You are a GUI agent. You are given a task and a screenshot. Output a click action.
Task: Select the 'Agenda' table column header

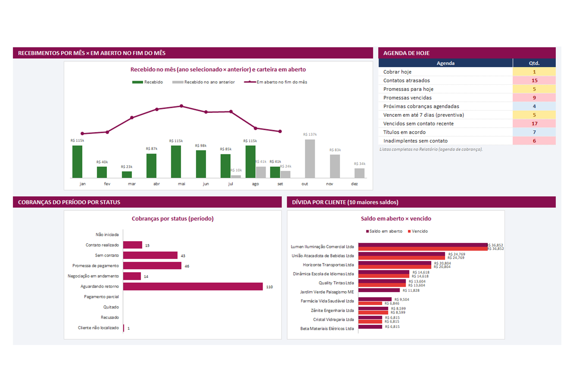[x=445, y=63]
